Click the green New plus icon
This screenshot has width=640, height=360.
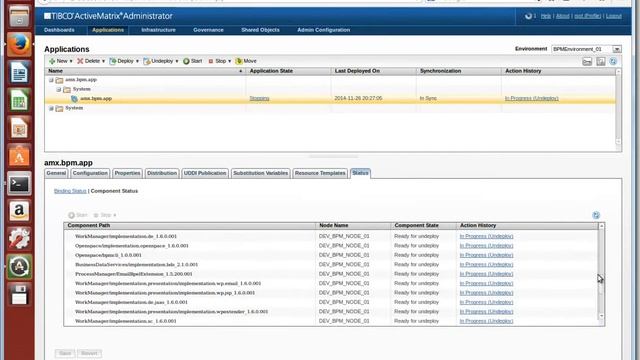[52, 61]
